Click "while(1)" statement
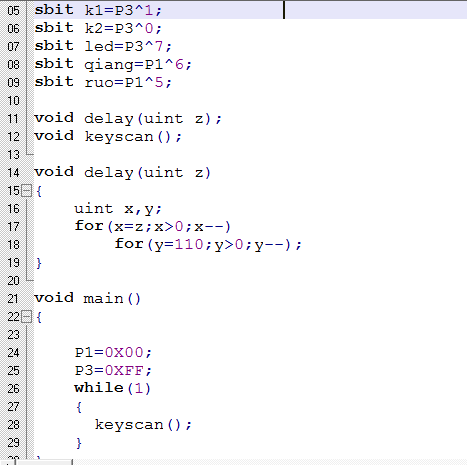The width and height of the screenshot is (467, 465). tap(113, 389)
